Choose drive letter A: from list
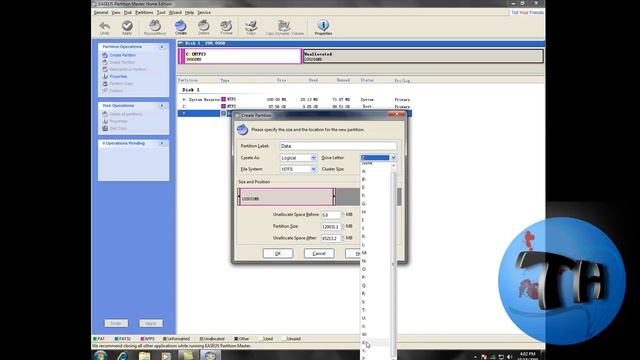 [x=376, y=171]
